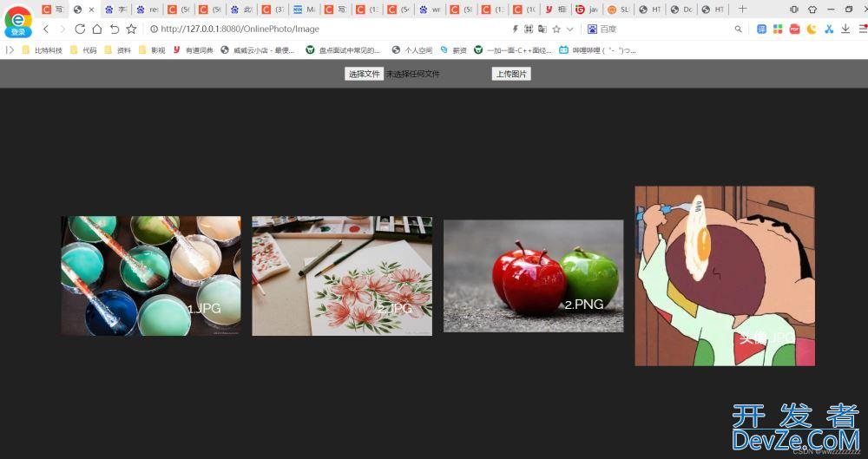Open the 资料 bookmark folder

click(117, 49)
